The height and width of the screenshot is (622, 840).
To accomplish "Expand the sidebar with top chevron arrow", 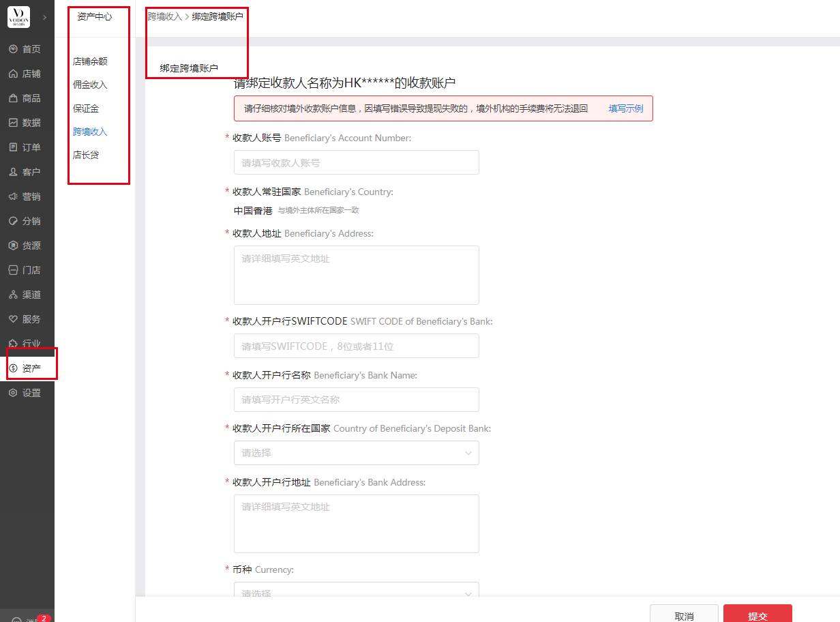I will [44, 17].
